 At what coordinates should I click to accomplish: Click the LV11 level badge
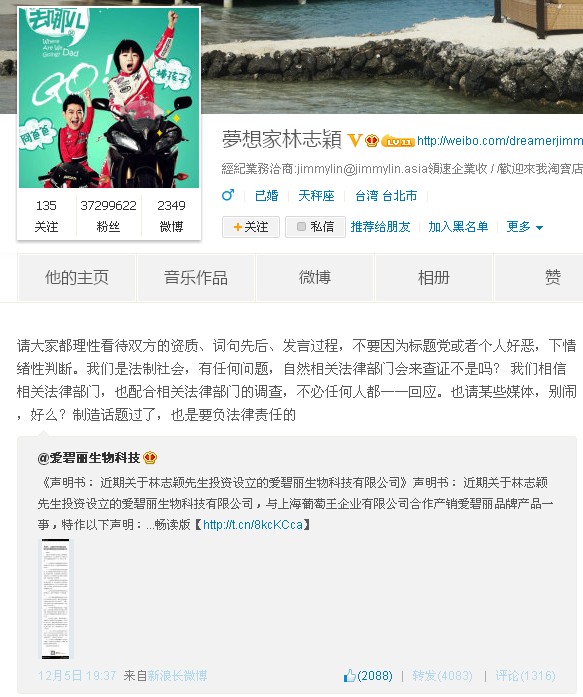[398, 141]
